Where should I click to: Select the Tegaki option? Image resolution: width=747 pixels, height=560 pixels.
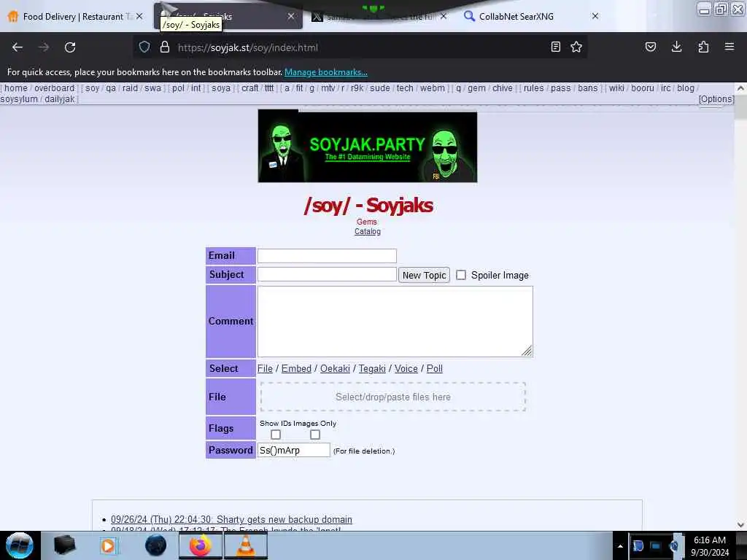pyautogui.click(x=372, y=368)
